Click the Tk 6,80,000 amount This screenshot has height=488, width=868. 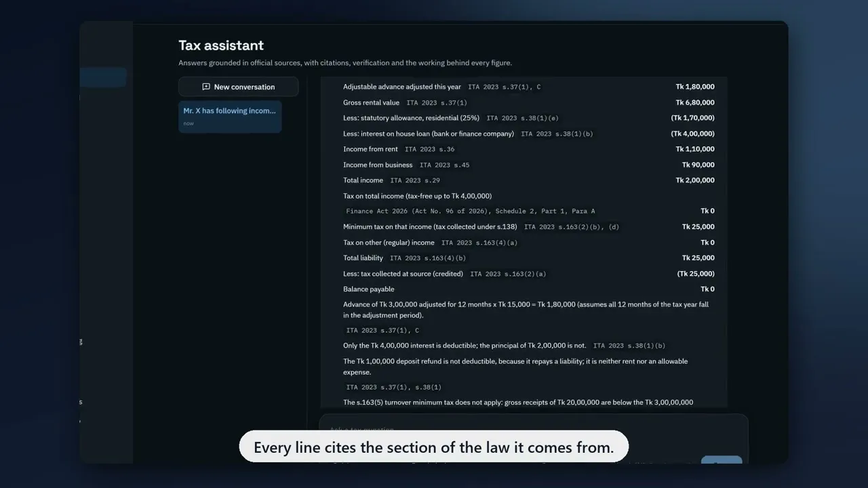point(695,102)
